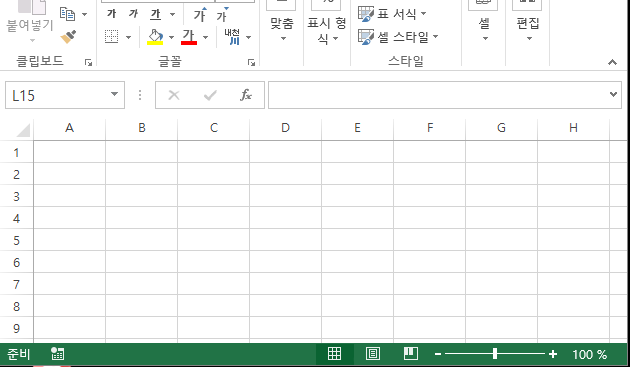Screen dimensions: 630x367
Task: Open the fill color dropdown arrow
Action: (x=172, y=37)
